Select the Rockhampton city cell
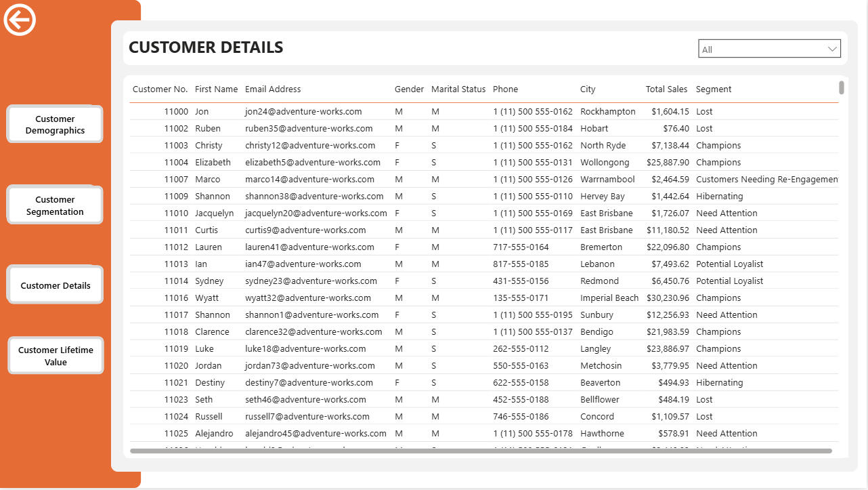The image size is (868, 490). pos(607,111)
